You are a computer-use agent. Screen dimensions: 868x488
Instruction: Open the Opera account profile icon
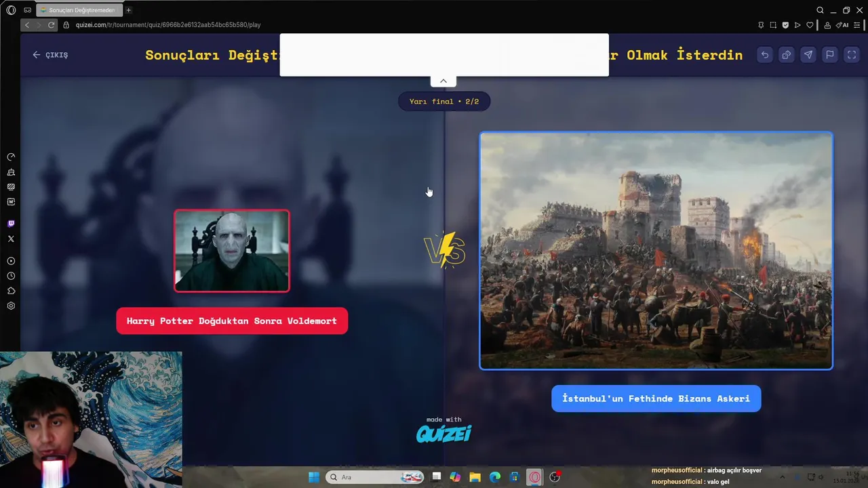(827, 25)
